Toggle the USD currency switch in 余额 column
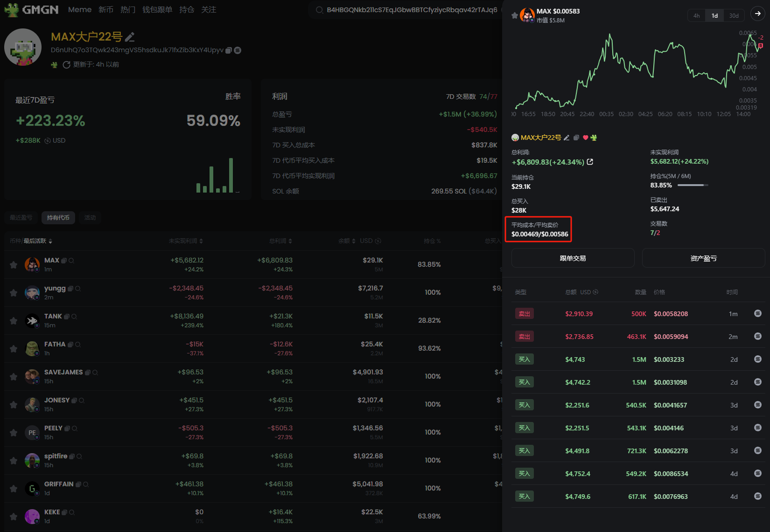 point(378,241)
